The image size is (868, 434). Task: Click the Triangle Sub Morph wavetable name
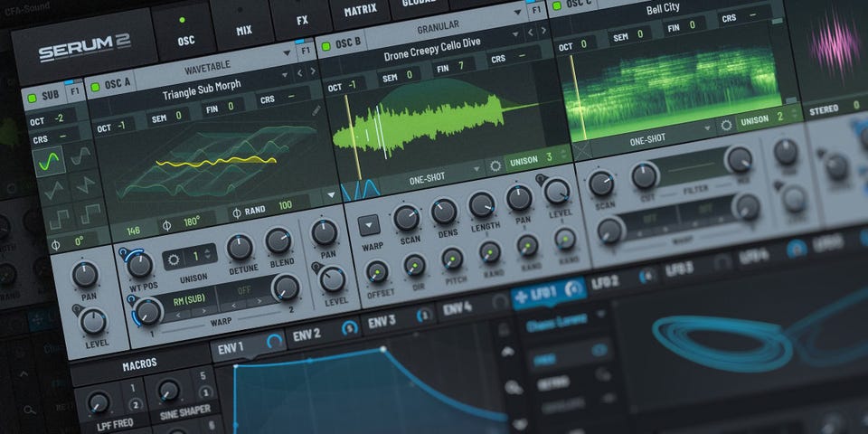[x=202, y=90]
